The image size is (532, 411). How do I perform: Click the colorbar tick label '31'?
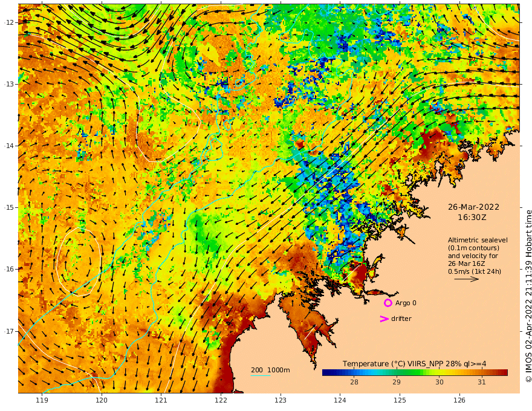pos(482,382)
